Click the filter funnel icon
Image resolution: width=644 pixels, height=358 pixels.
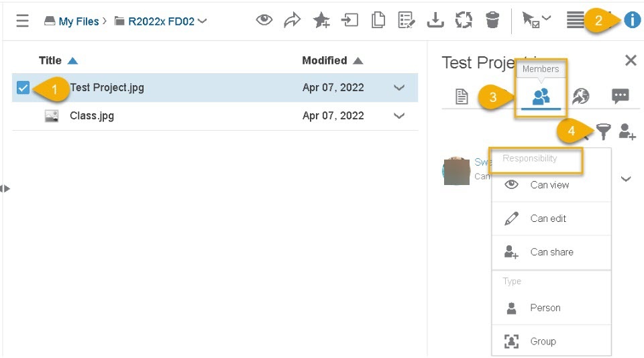click(x=604, y=133)
